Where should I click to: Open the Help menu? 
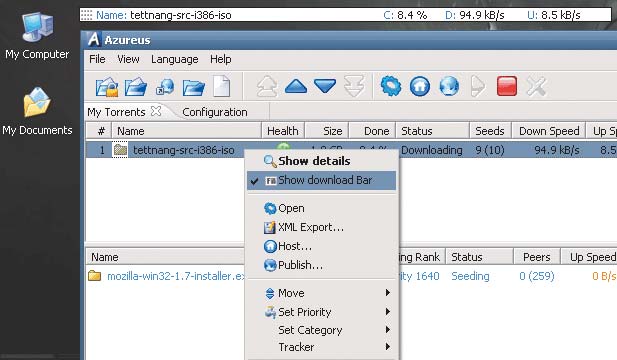point(220,59)
